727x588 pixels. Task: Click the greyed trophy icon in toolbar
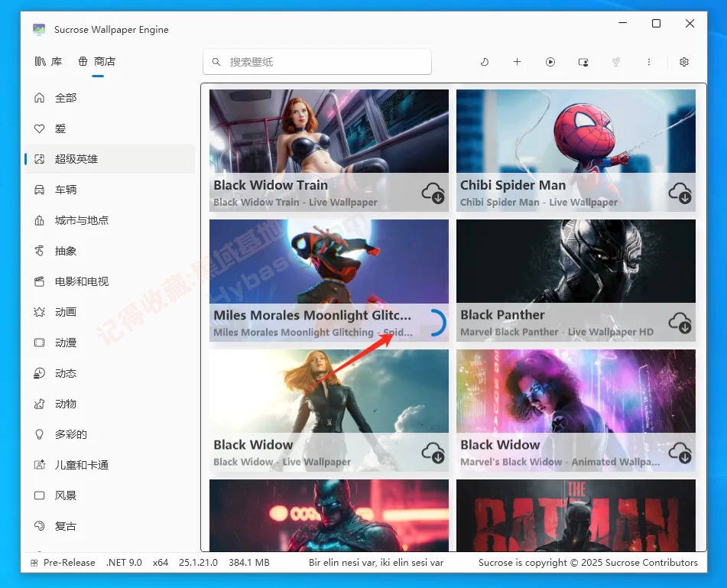(616, 62)
